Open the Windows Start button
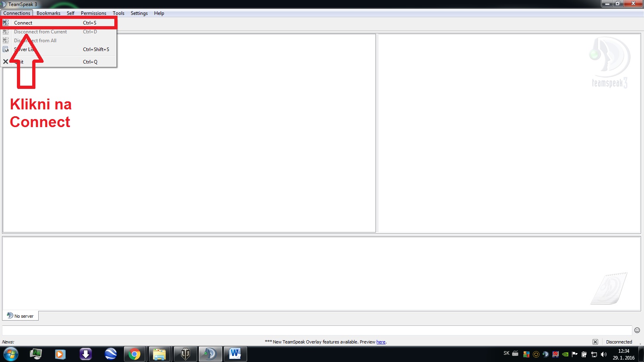644x362 pixels. (x=11, y=354)
